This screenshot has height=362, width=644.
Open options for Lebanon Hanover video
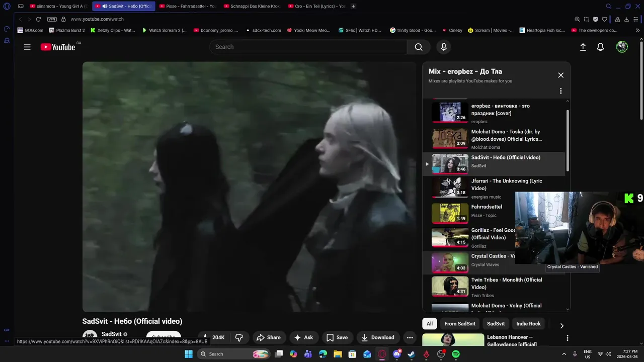568,338
